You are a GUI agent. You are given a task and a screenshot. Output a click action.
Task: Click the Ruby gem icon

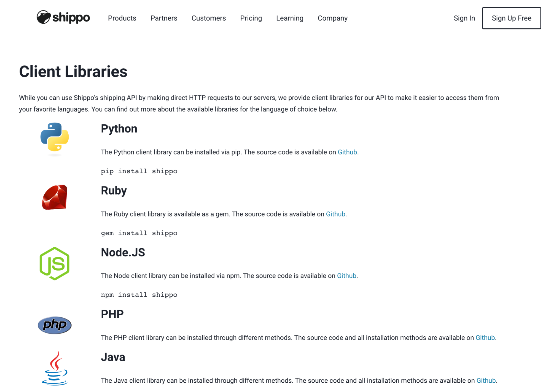(55, 197)
